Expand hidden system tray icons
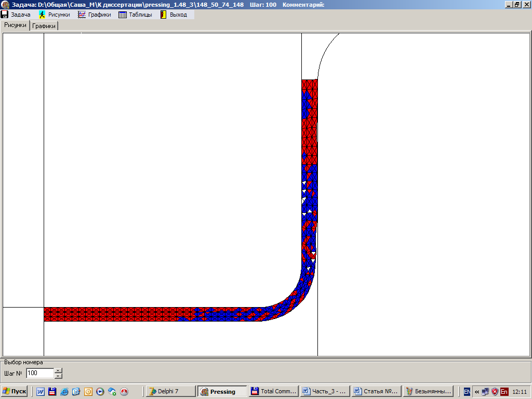Image resolution: width=532 pixels, height=399 pixels. pos(476,392)
